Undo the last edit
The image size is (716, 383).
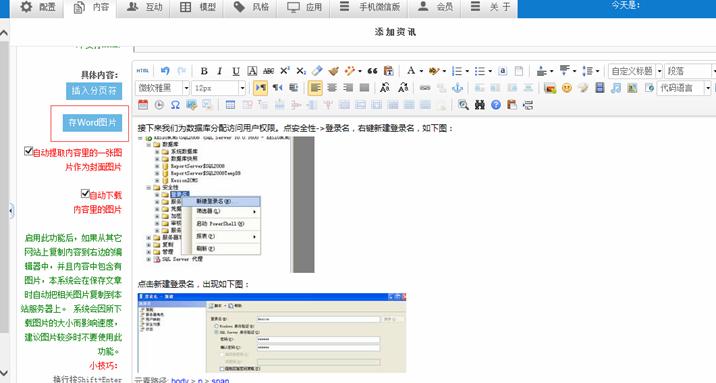click(165, 71)
